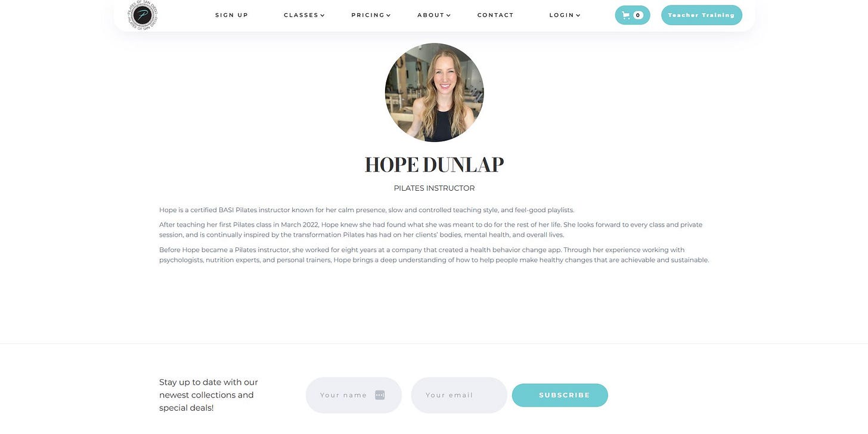The height and width of the screenshot is (434, 868).
Task: Open the Login dropdown arrow
Action: point(578,15)
